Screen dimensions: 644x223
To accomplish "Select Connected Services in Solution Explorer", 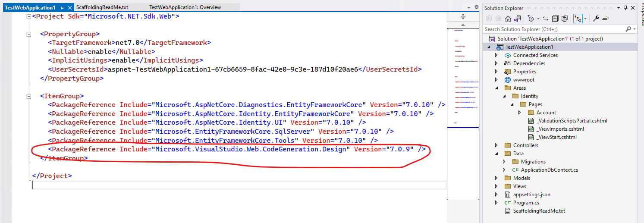I will pyautogui.click(x=535, y=55).
